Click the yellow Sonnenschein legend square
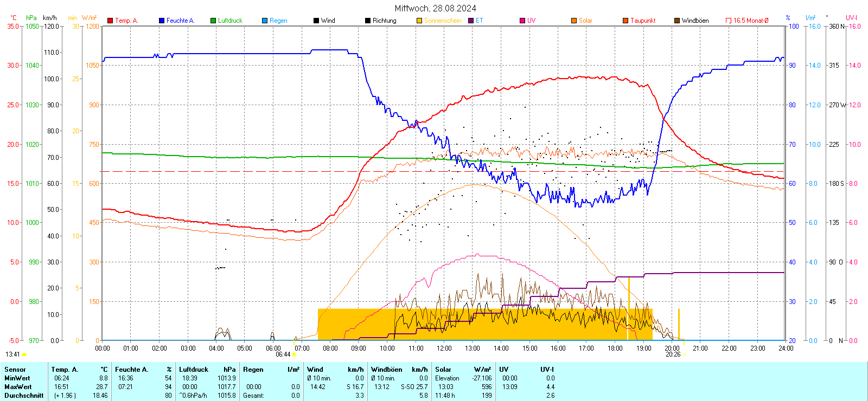868x401 pixels. (419, 21)
